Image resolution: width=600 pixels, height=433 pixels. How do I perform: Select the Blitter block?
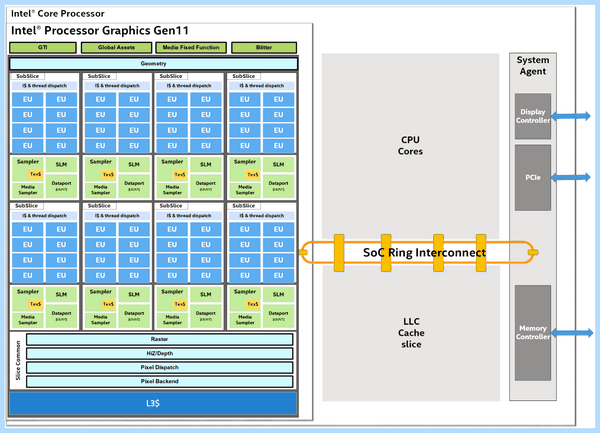[264, 47]
